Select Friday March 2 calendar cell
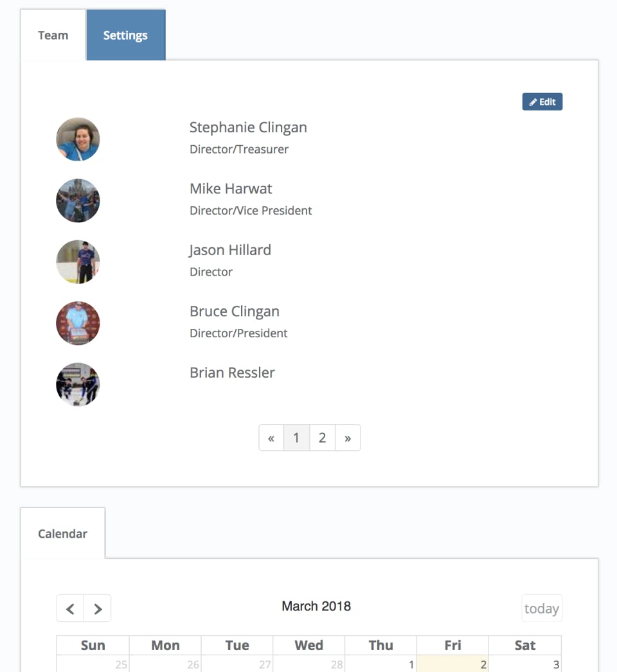Image resolution: width=617 pixels, height=672 pixels. [x=452, y=664]
